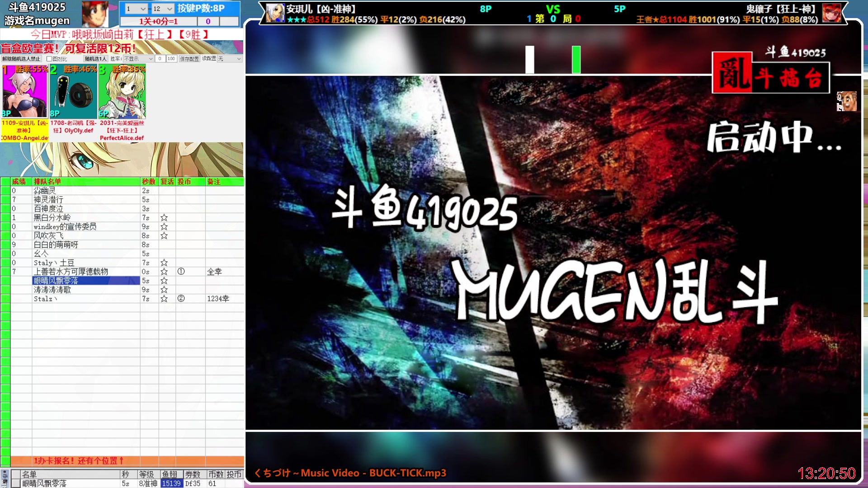Viewport: 868px width, 488px height.
Task: Click the orange 1办卡报名 banner bar
Action: (127, 461)
